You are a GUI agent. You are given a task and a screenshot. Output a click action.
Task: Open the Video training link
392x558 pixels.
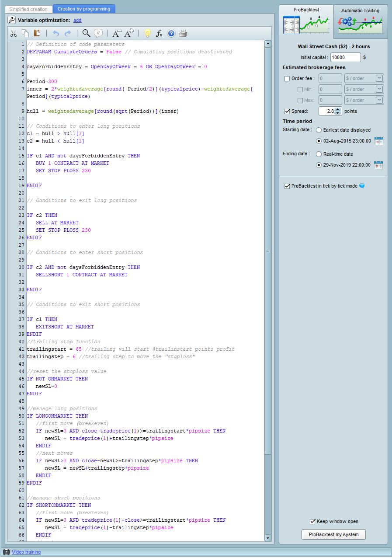tap(26, 552)
